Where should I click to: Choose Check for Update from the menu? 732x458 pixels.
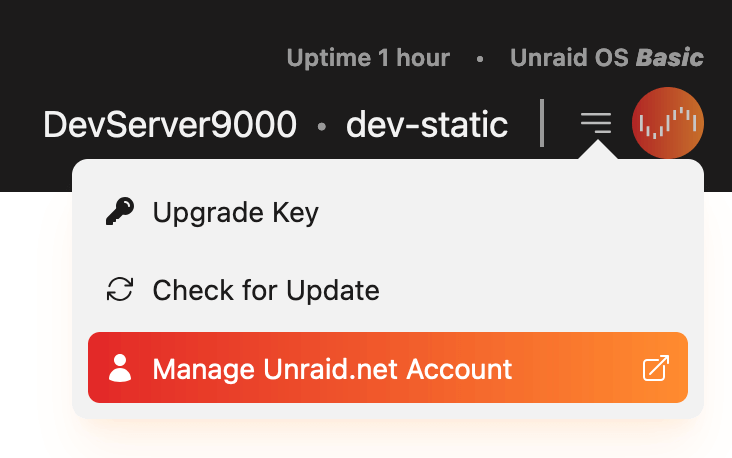click(265, 290)
